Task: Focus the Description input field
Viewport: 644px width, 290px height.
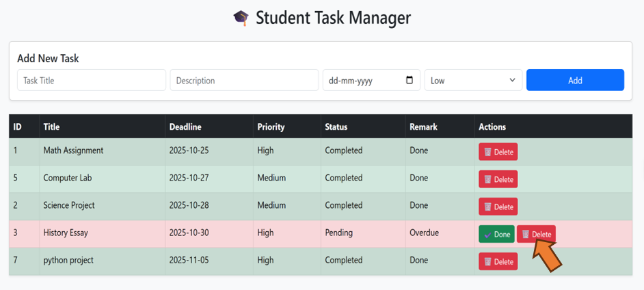Action: pyautogui.click(x=244, y=80)
